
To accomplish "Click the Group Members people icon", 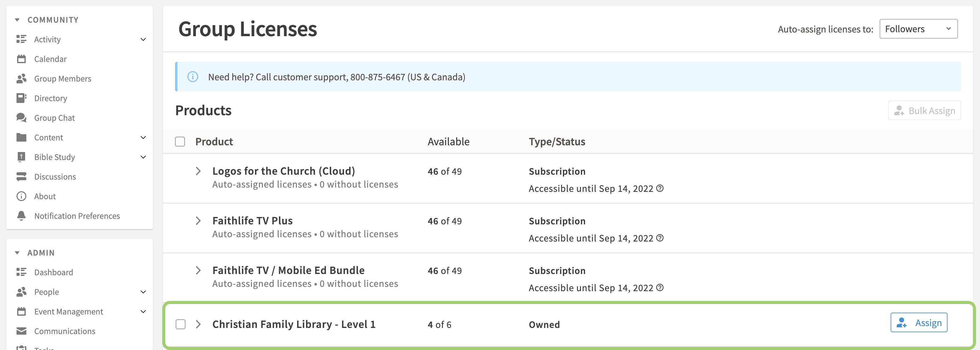I will pos(21,78).
